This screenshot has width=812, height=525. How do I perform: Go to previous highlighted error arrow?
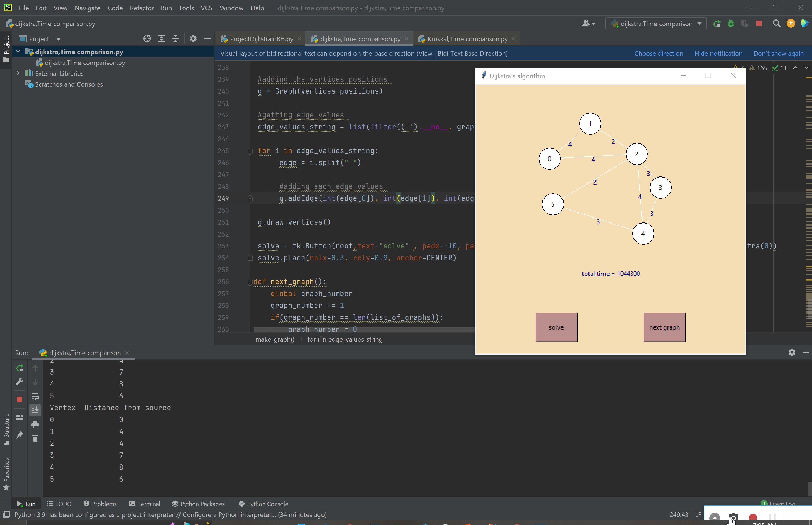coord(795,68)
